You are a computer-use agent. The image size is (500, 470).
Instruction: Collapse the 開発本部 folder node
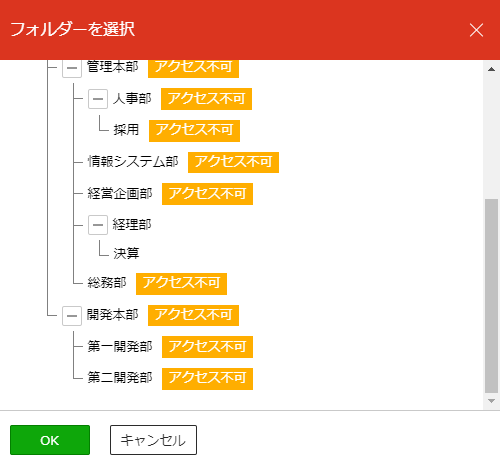click(x=72, y=316)
